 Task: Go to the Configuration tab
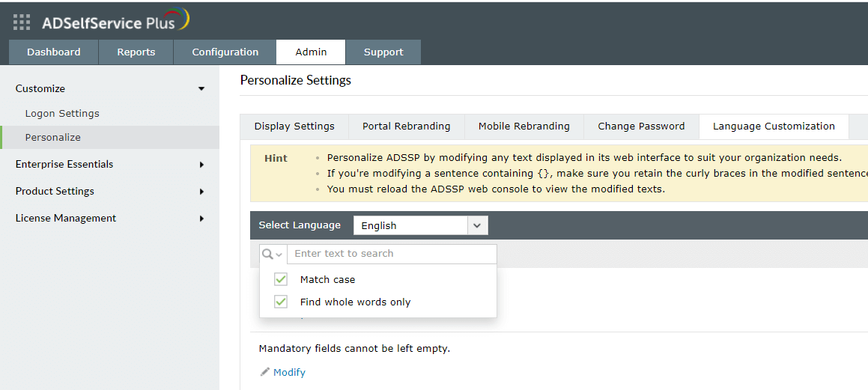(225, 52)
